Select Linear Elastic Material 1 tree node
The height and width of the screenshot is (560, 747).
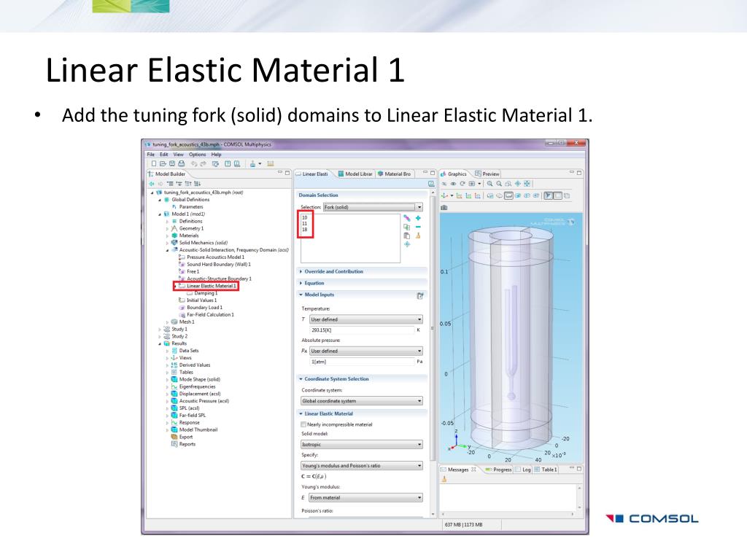[212, 286]
